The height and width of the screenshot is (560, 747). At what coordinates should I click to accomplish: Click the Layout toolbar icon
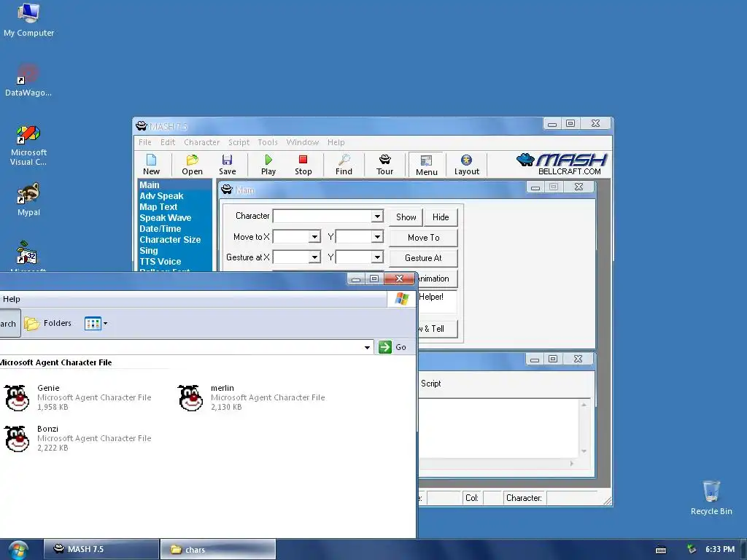tap(466, 165)
